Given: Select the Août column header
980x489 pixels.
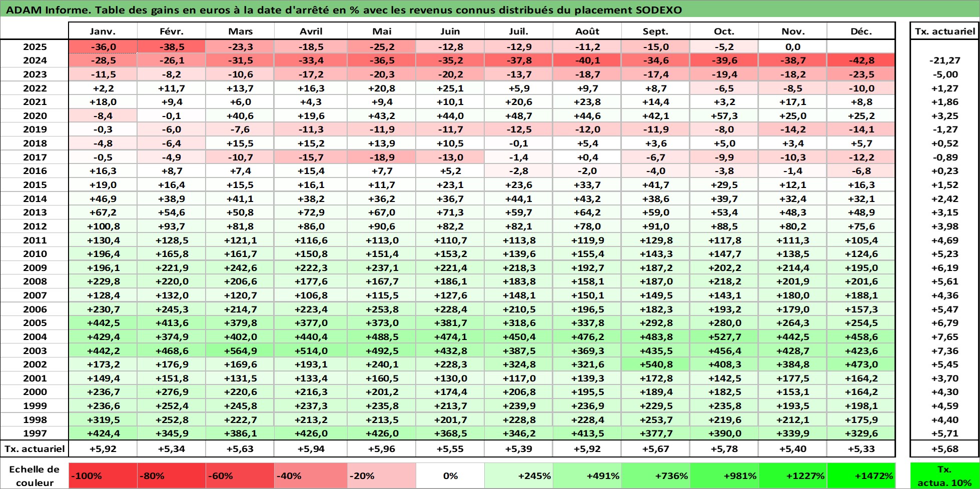Looking at the screenshot, I should tap(587, 31).
